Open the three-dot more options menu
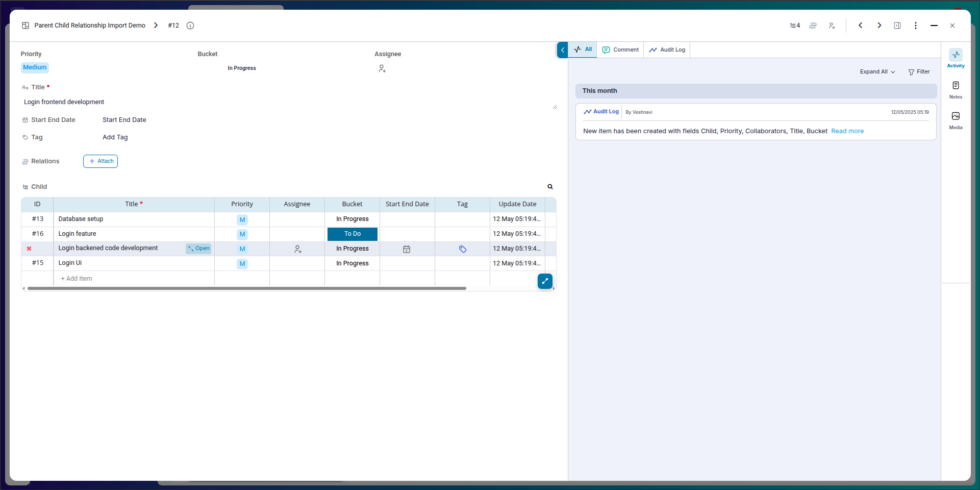 pos(916,26)
